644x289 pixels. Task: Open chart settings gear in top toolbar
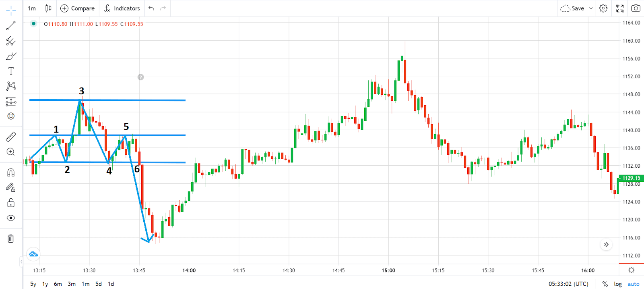[603, 8]
